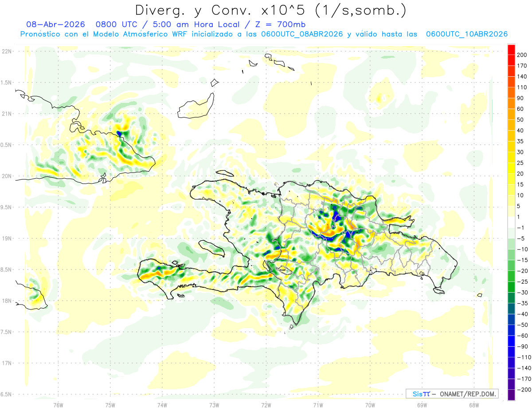Click the 22N latitude axis label
Viewport: 532px width, 411px height.
tap(6, 51)
